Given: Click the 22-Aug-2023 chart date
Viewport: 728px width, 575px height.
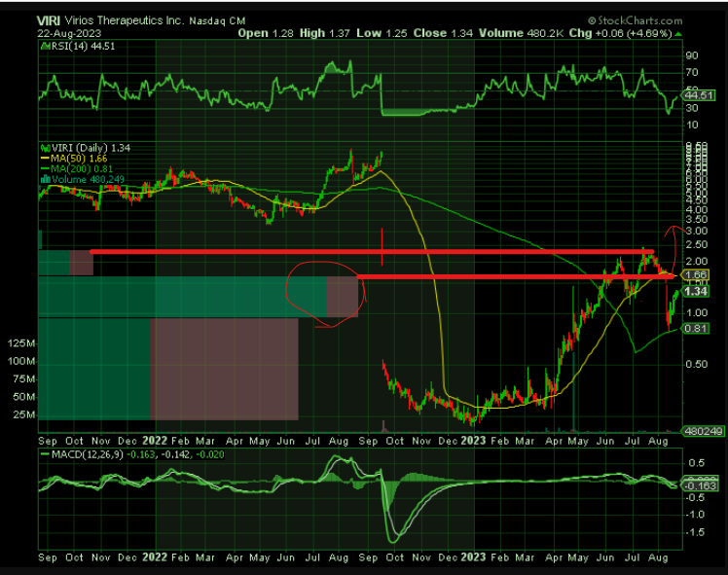Looking at the screenshot, I should tap(69, 34).
